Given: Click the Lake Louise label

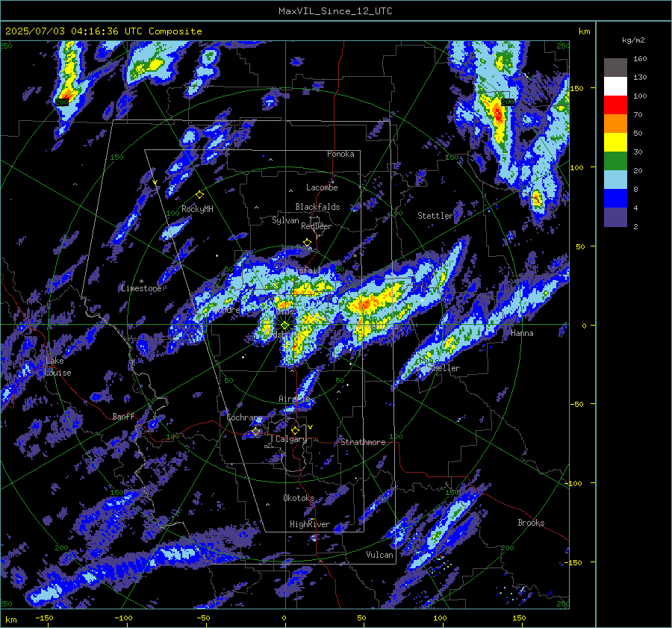Looking at the screenshot, I should [57, 367].
